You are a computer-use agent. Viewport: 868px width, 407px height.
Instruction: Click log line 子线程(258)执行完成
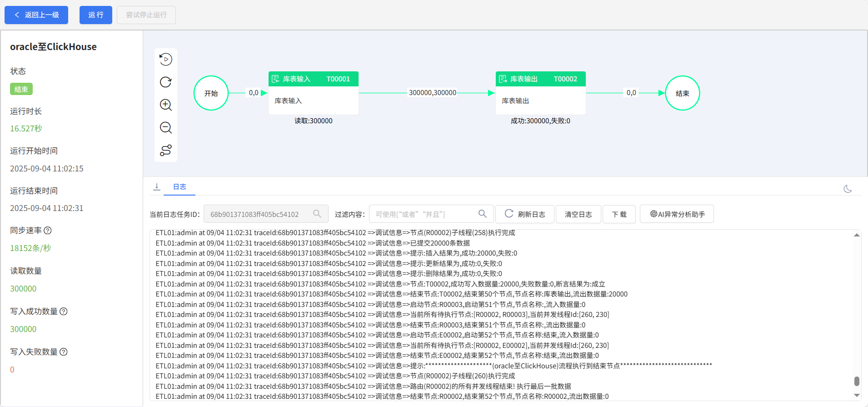335,233
